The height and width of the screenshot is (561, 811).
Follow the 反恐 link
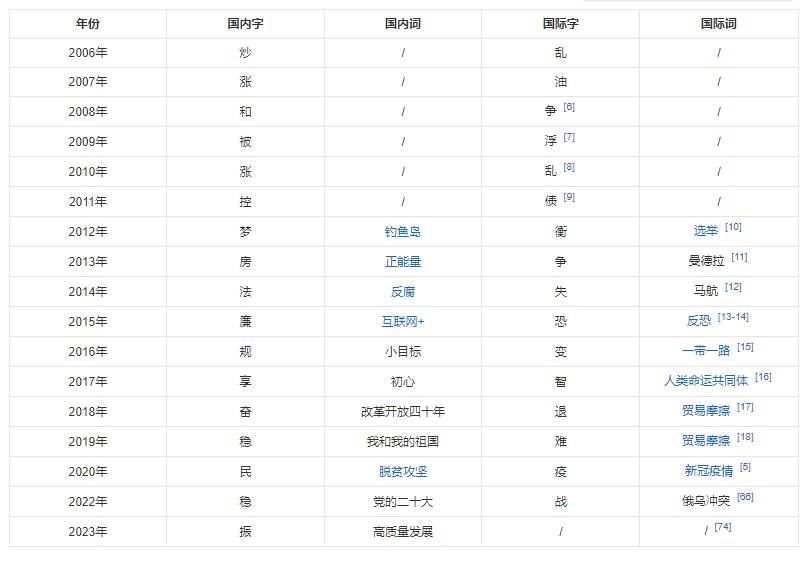[699, 321]
